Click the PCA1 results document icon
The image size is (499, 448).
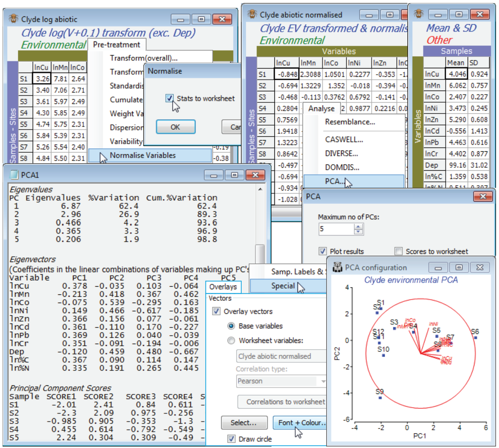tap(14, 175)
